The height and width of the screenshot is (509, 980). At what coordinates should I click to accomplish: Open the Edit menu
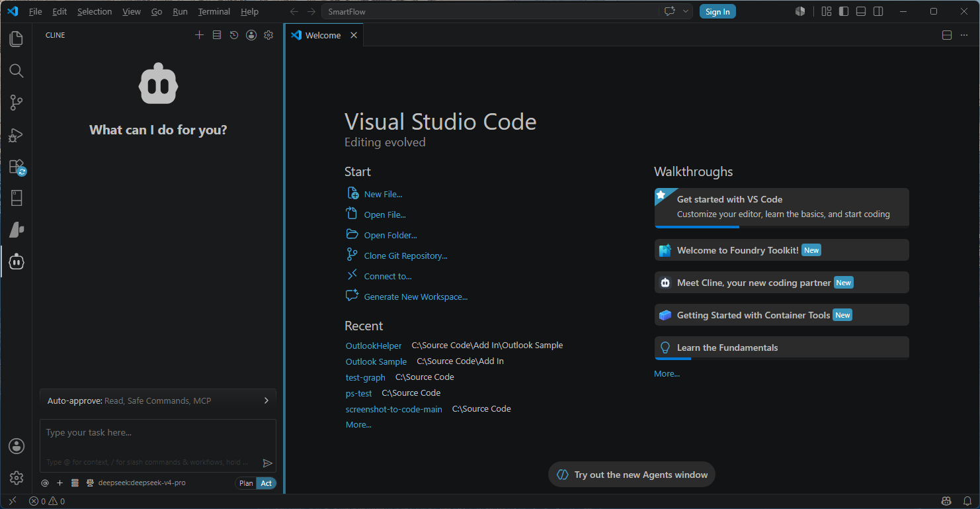tap(60, 11)
